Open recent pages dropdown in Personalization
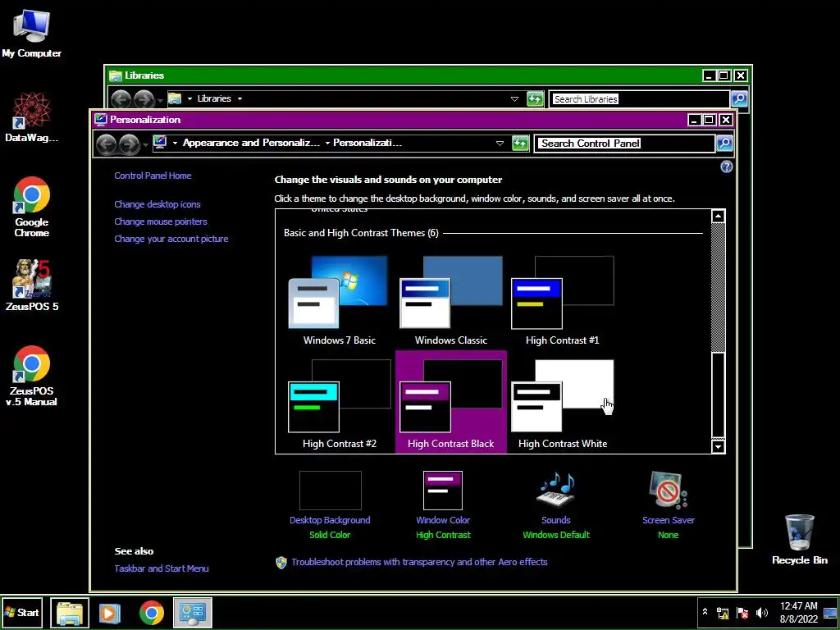 (x=145, y=144)
